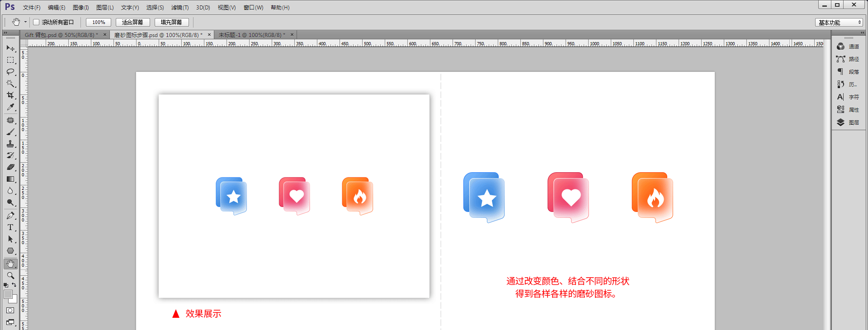This screenshot has height=330, width=868.
Task: Close the 未标题-1 tab
Action: pos(292,34)
